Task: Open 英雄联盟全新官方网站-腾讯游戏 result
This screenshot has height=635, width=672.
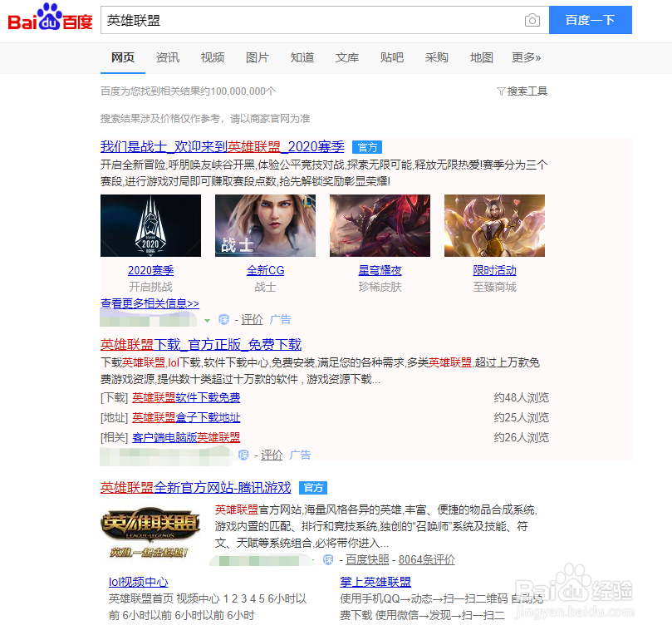Action: tap(196, 488)
